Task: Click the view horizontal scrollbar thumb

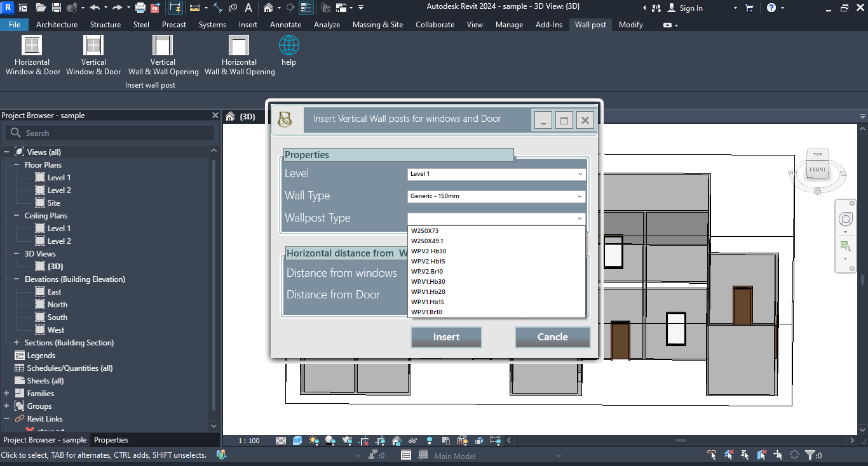Action: tap(681, 441)
